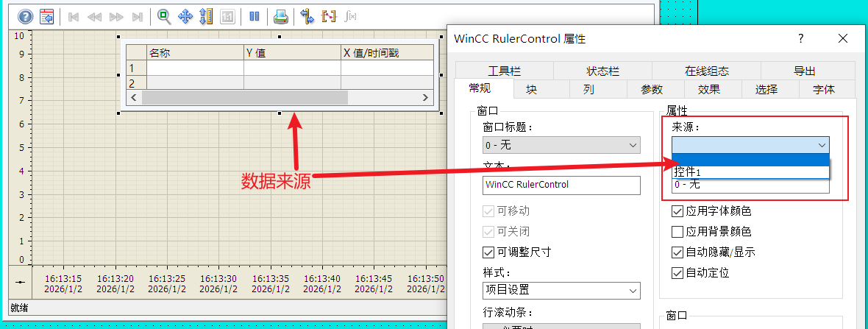868x329 pixels.
Task: Enable 应用背景颜色 checkbox
Action: click(x=677, y=232)
